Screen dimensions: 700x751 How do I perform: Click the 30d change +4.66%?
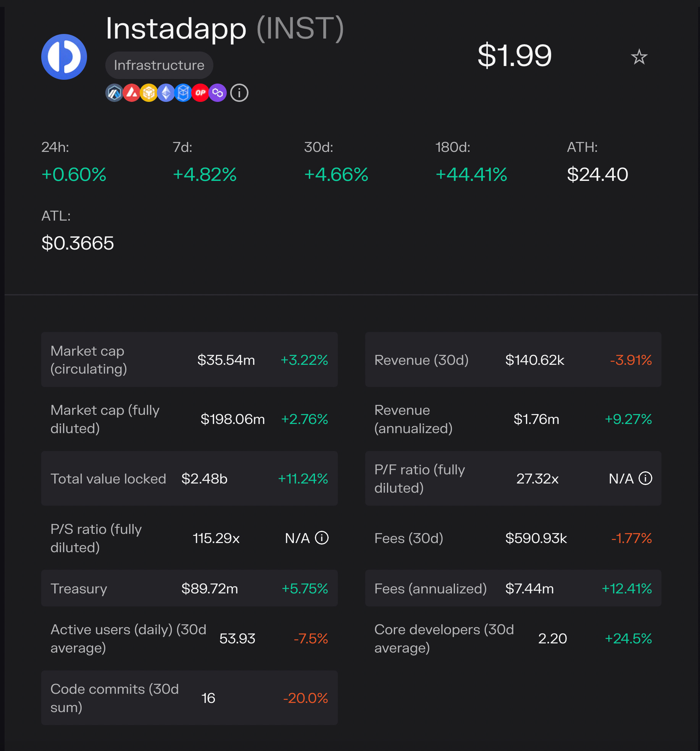(336, 175)
